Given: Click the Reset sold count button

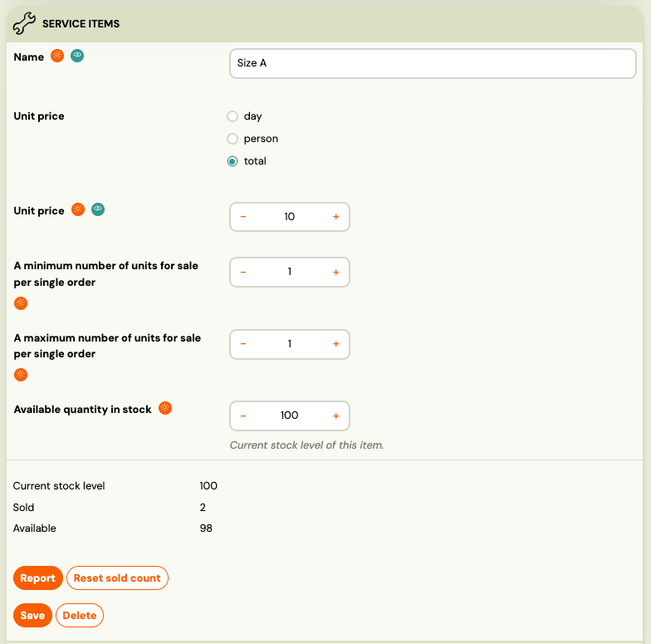Looking at the screenshot, I should (117, 578).
